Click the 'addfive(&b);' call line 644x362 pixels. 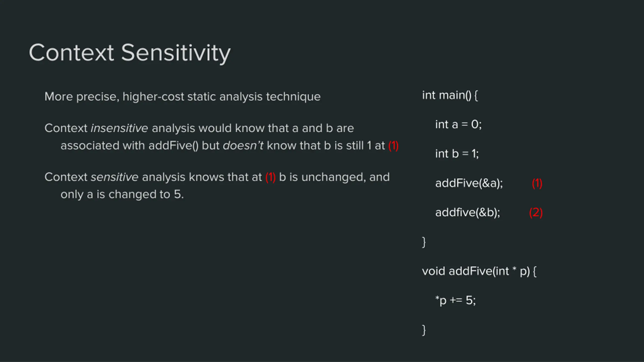coord(468,212)
